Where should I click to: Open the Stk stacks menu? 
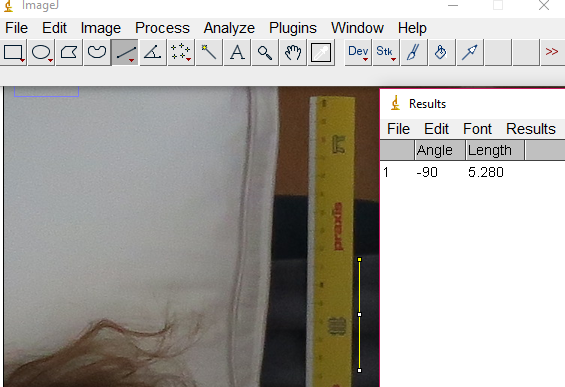pos(386,53)
